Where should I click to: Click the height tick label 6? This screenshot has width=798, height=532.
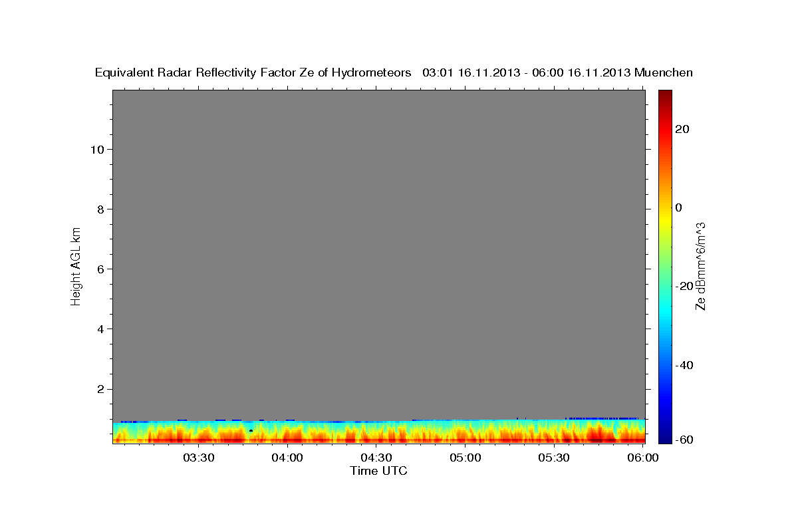click(101, 269)
